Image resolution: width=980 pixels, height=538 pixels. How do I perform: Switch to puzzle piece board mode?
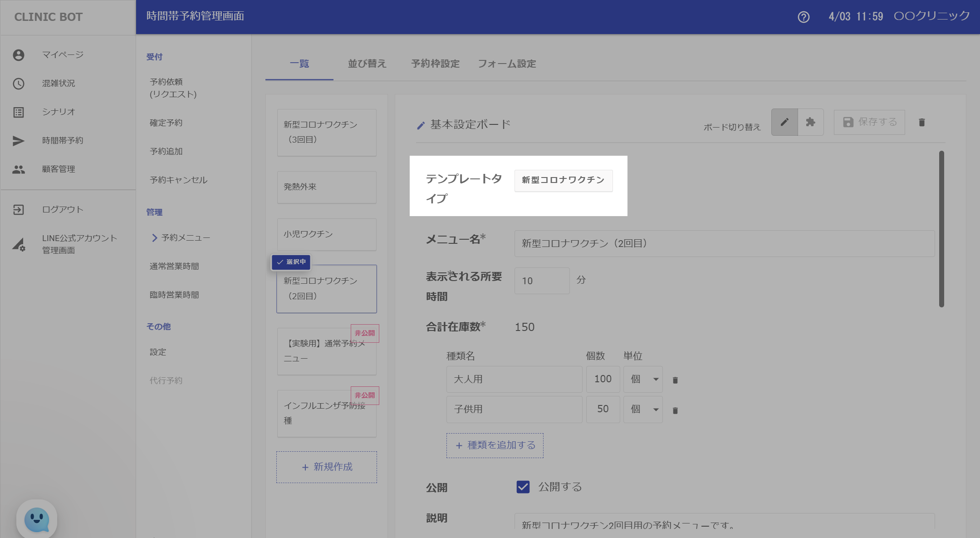pos(810,122)
